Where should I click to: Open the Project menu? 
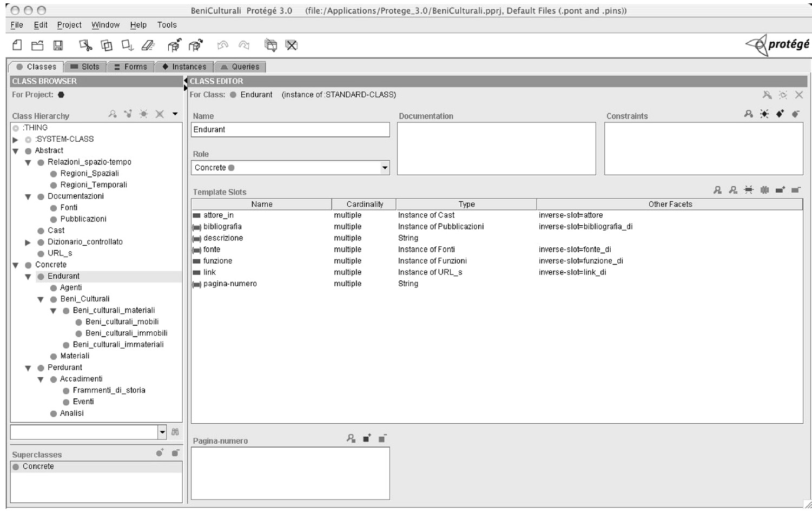pyautogui.click(x=69, y=25)
